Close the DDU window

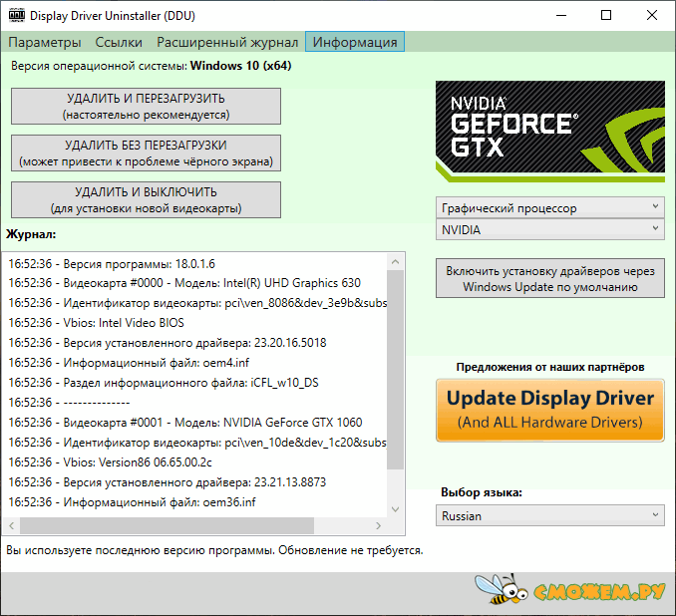[652, 16]
